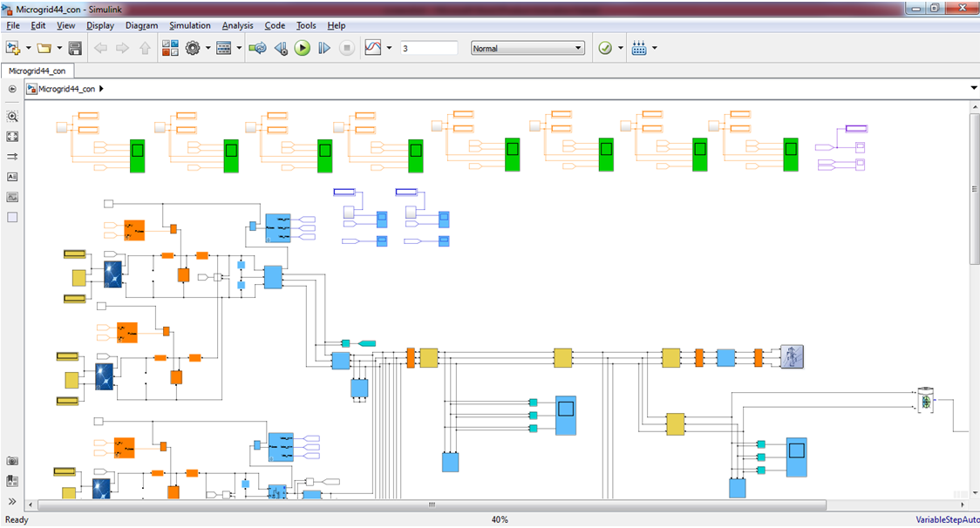Open the Library Browser icon
The image size is (980, 528).
(x=170, y=49)
